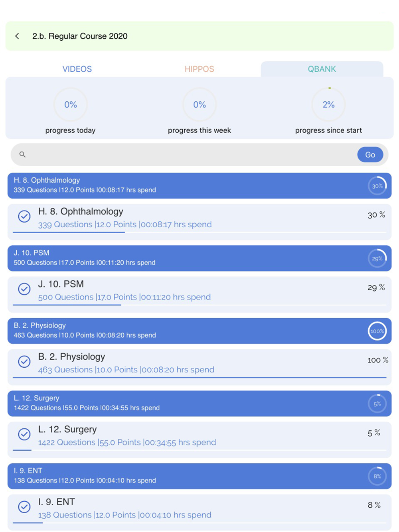Go back using the left arrow icon
This screenshot has height=532, width=399.
[x=17, y=36]
